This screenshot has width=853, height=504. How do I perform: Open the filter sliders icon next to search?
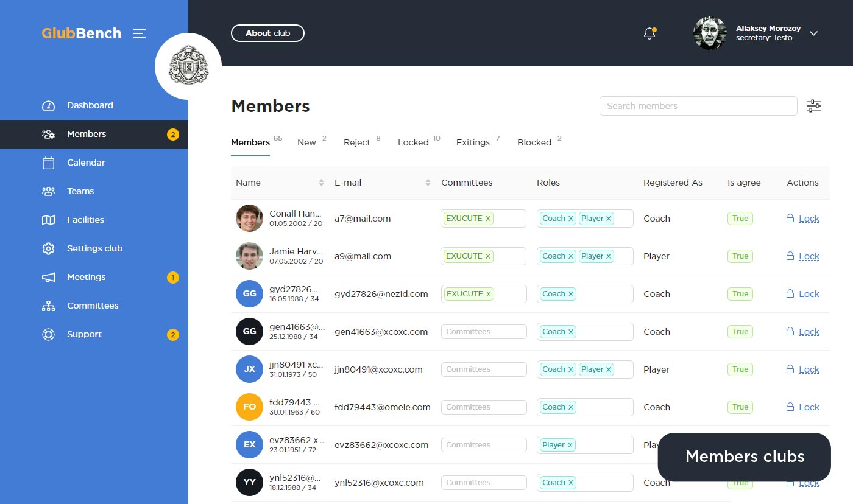(x=814, y=106)
